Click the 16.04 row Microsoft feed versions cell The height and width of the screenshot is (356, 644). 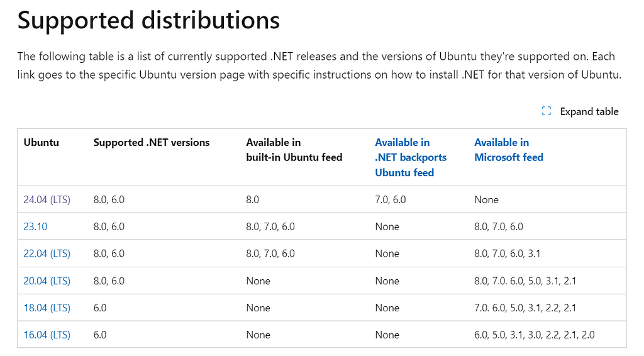pos(535,335)
